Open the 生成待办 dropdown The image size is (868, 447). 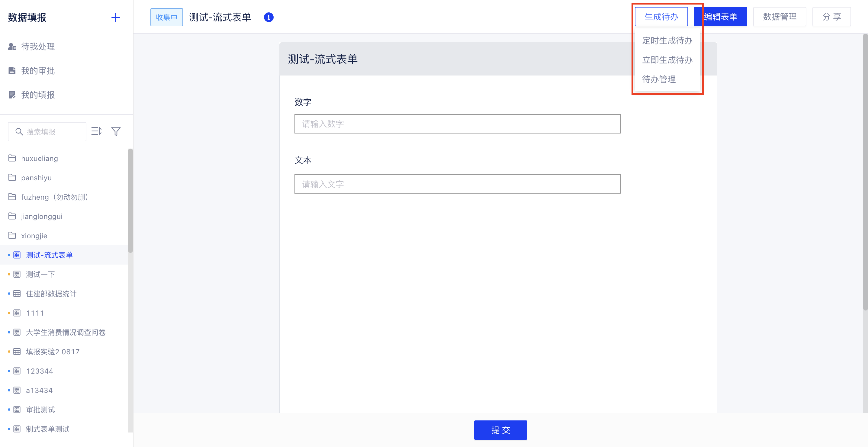coord(661,16)
